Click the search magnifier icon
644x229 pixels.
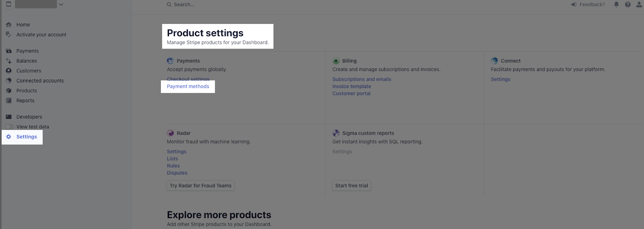pos(169,4)
